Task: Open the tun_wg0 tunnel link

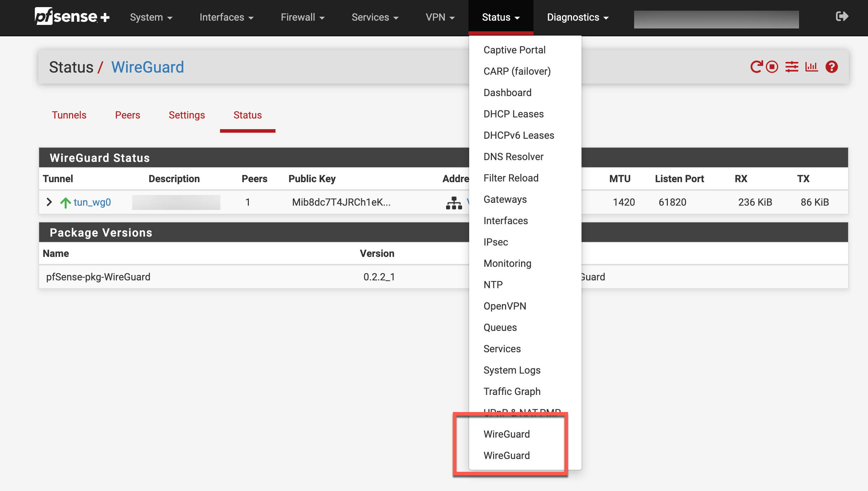Action: [92, 202]
